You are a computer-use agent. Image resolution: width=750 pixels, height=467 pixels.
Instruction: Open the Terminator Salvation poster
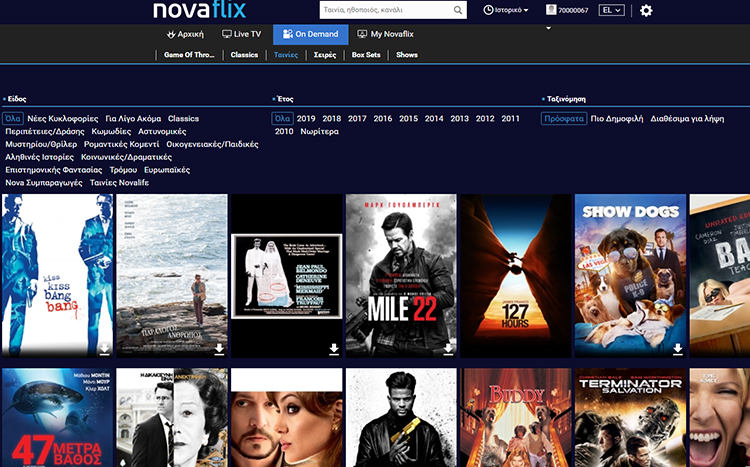630,418
